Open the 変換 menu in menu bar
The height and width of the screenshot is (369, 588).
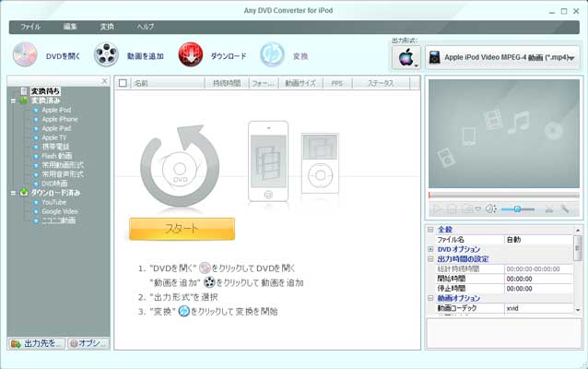107,27
